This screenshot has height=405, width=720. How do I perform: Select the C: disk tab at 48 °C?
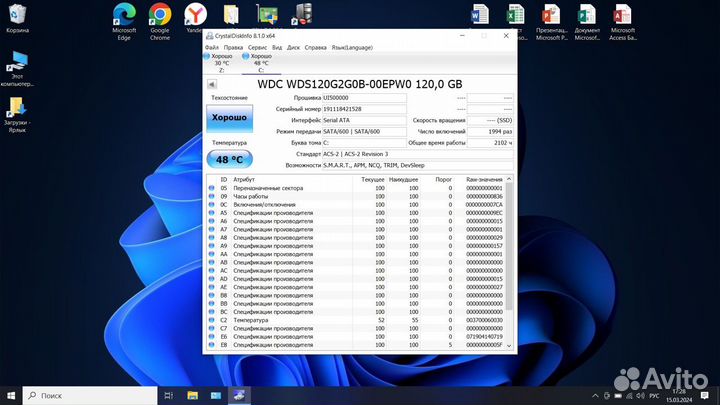261,63
